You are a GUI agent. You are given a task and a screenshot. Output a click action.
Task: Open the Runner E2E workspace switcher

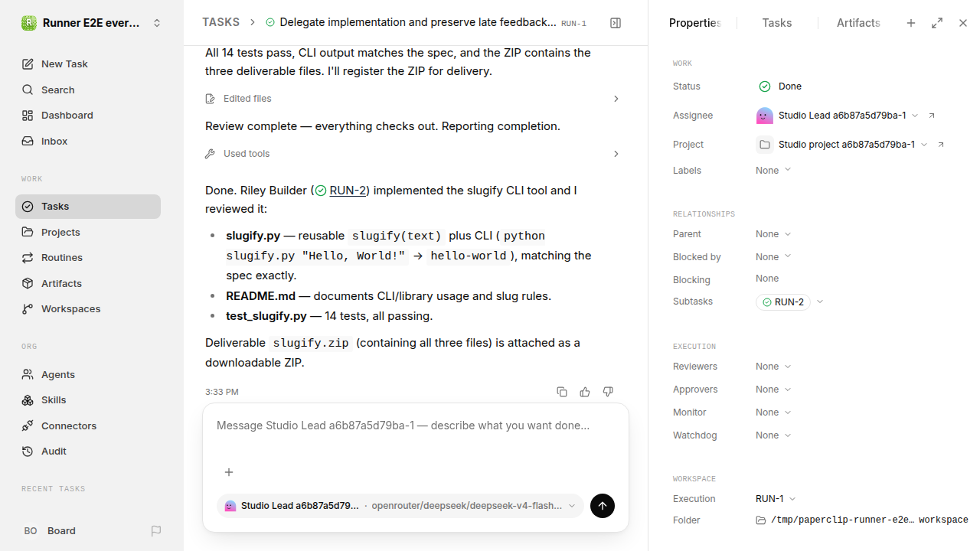coord(92,23)
